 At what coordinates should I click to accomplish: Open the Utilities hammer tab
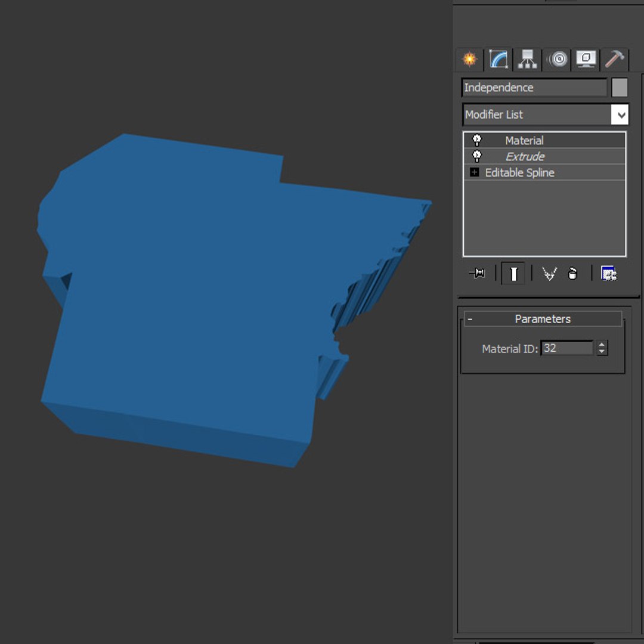click(614, 59)
